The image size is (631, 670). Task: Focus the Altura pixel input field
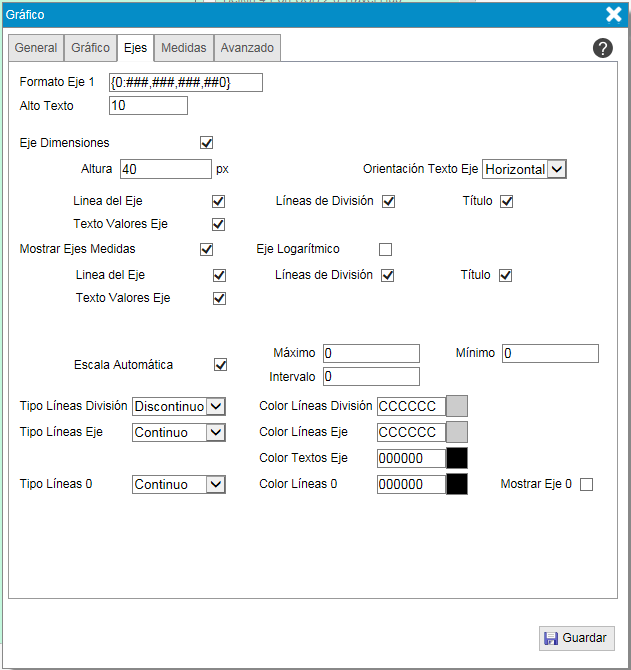point(165,169)
